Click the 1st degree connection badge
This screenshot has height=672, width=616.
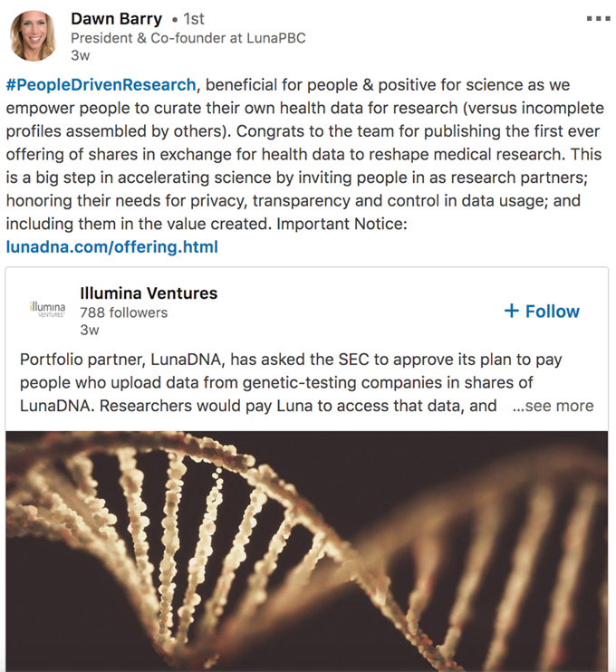191,19
